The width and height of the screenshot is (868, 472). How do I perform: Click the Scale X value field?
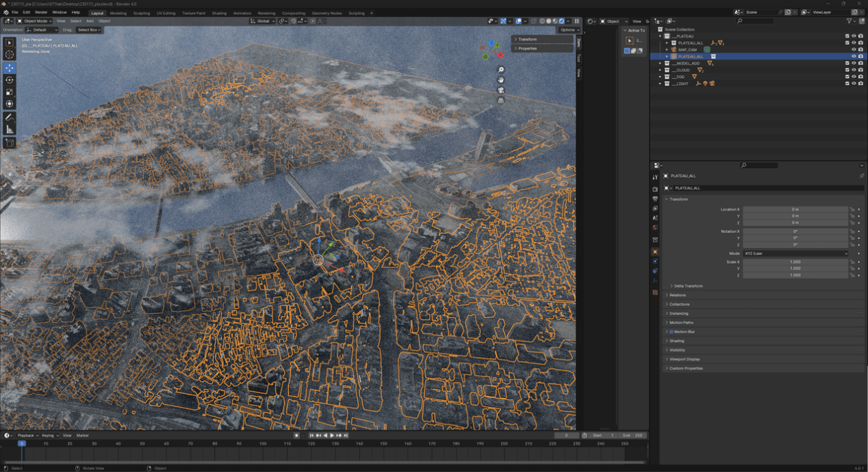(x=795, y=262)
